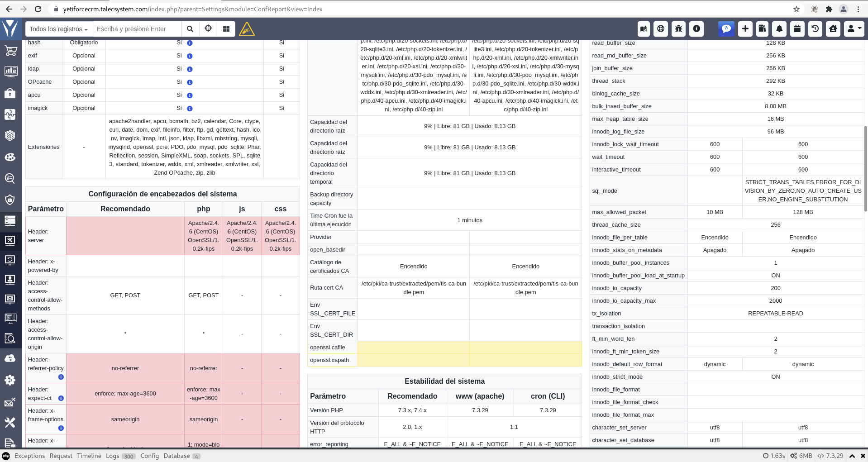868x462 pixels.
Task: Bookmark this page with the star icon
Action: click(x=796, y=9)
